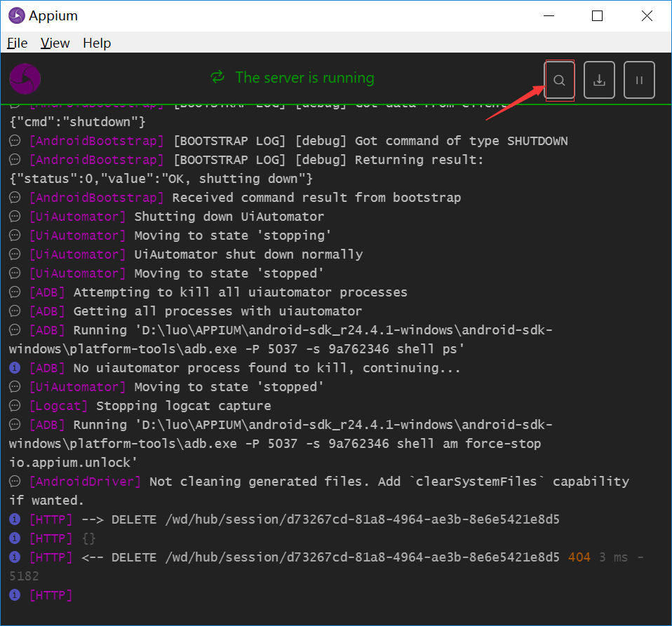Viewport: 672px width, 626px height.
Task: Click the download raw logs icon
Action: tap(599, 80)
